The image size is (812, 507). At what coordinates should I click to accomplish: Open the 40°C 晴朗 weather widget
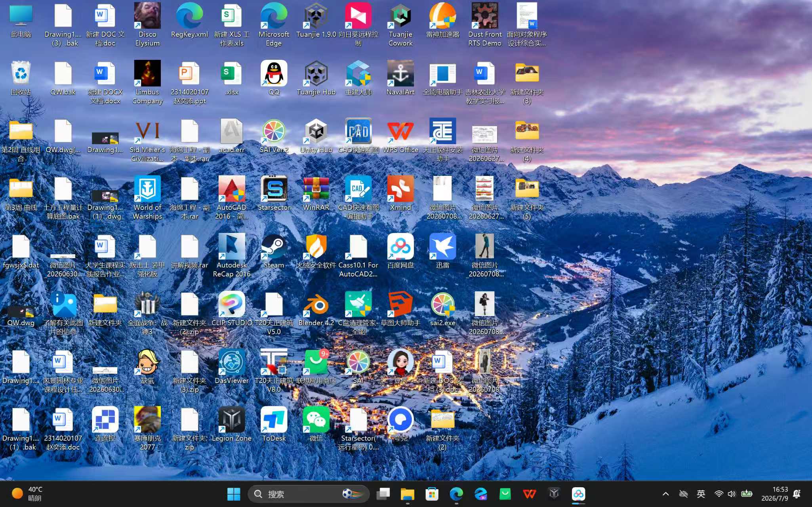[x=27, y=494]
